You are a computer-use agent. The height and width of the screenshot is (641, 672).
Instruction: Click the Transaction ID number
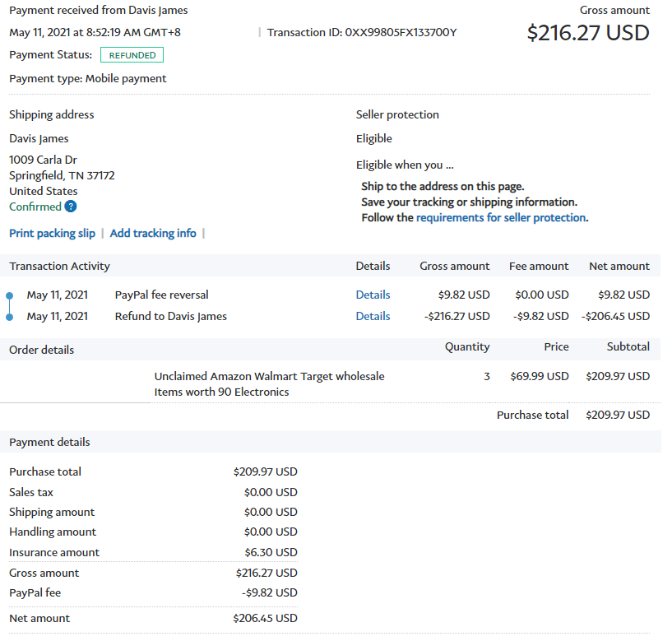(x=401, y=32)
